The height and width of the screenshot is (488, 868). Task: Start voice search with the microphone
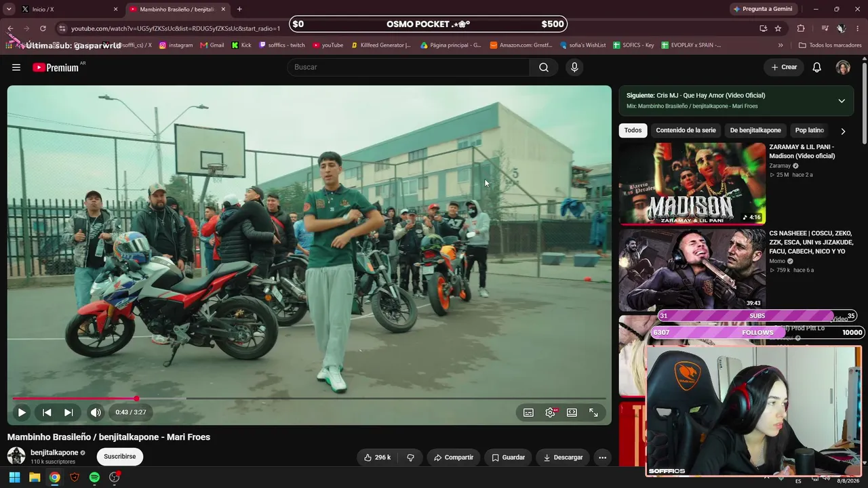coord(574,67)
